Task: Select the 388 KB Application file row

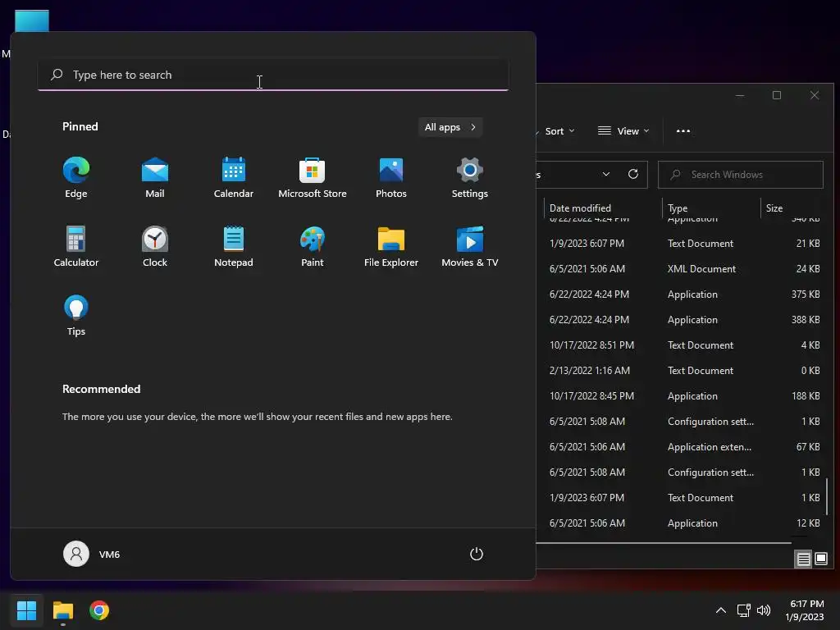Action: [x=680, y=320]
